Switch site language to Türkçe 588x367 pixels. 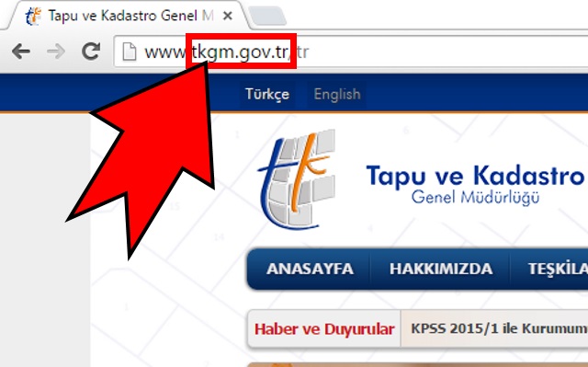point(267,94)
